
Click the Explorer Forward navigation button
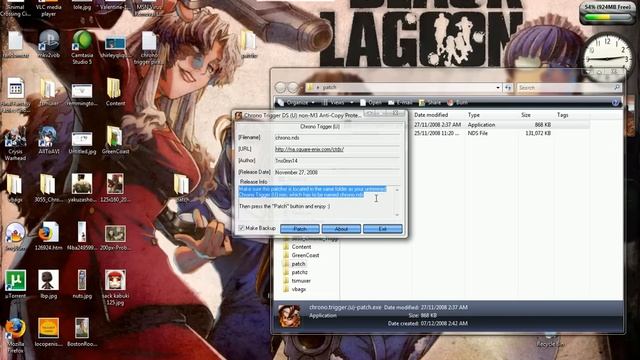tap(293, 87)
